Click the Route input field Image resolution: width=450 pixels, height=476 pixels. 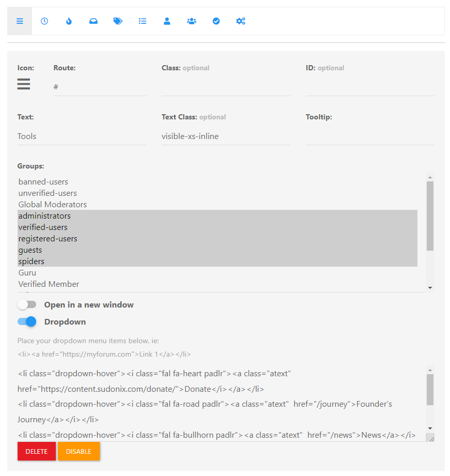[99, 87]
